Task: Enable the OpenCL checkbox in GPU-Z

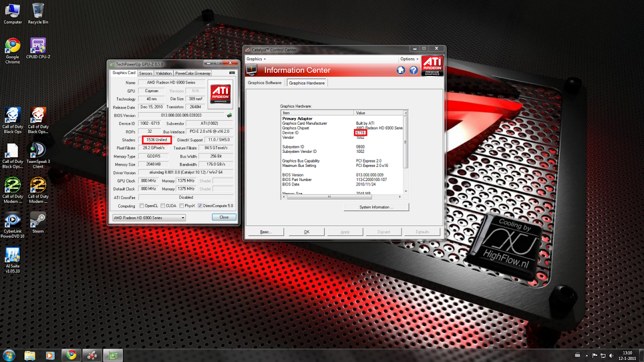Action: tap(142, 206)
